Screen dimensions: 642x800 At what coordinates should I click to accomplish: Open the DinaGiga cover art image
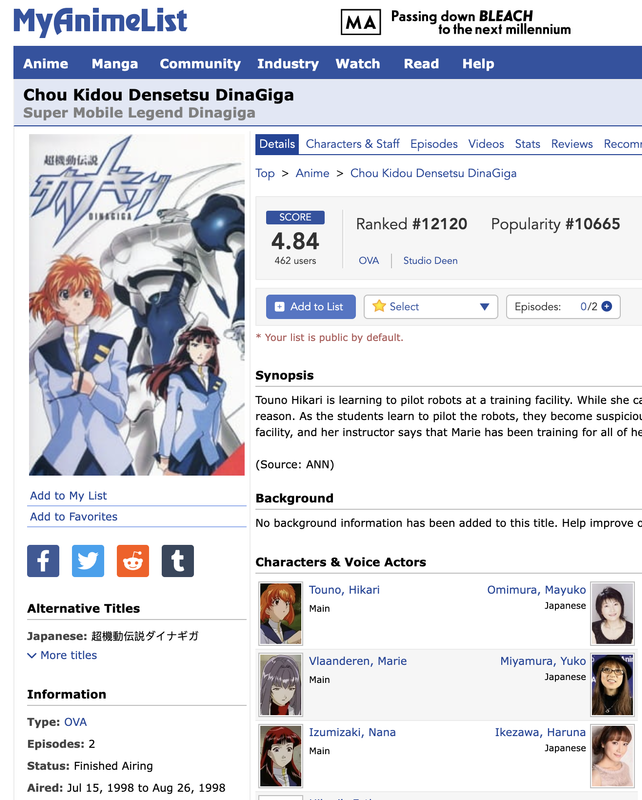click(x=137, y=305)
